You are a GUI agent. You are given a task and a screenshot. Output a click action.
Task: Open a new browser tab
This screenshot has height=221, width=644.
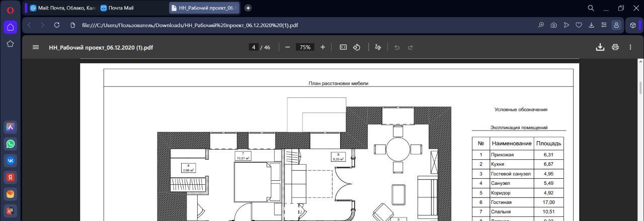(248, 8)
